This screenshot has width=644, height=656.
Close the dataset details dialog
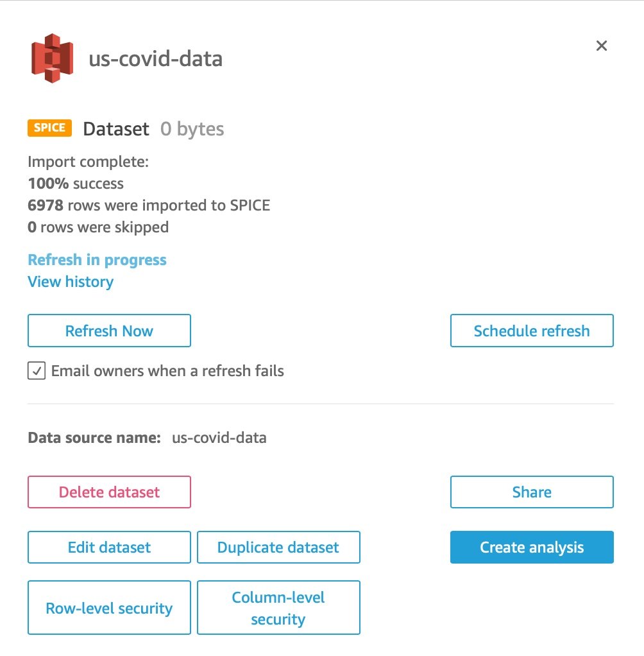(x=601, y=46)
